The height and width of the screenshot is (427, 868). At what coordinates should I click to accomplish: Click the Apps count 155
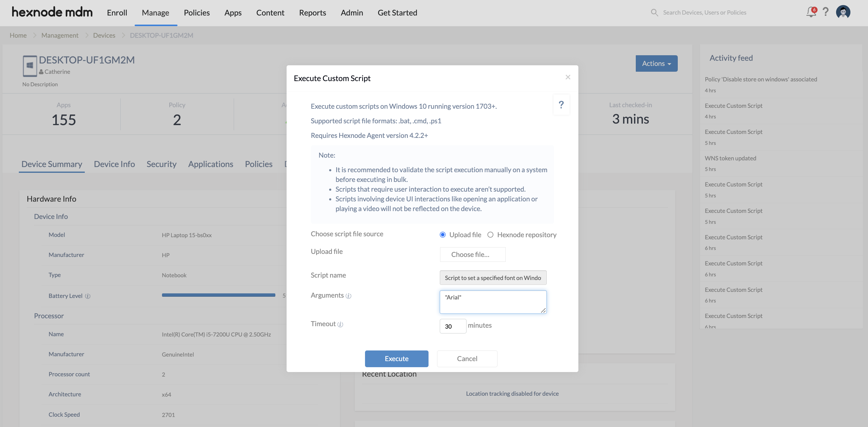tap(64, 120)
